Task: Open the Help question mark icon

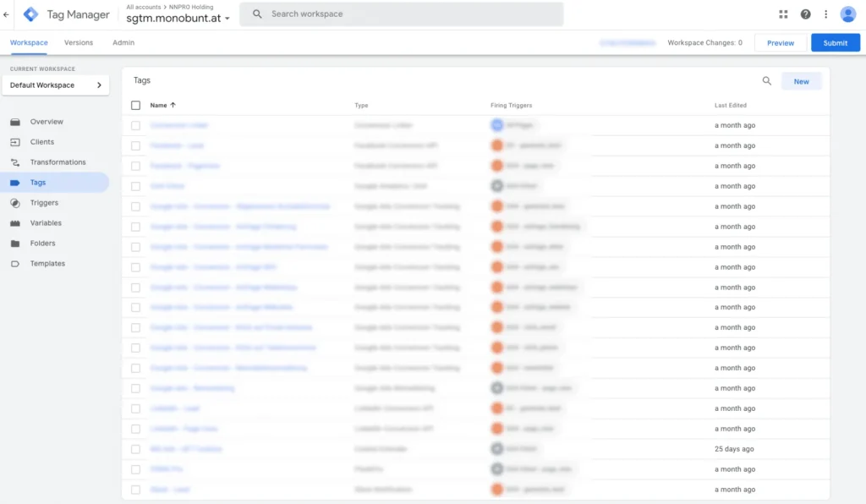Action: (805, 14)
